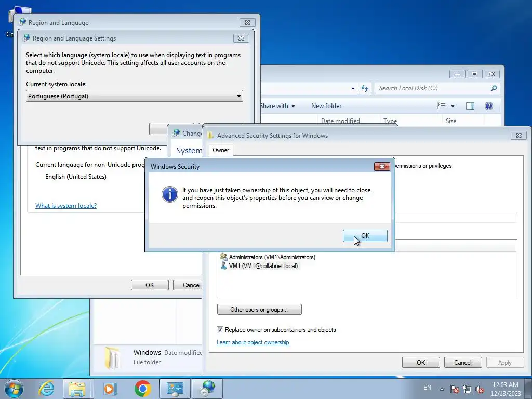This screenshot has height=399, width=532.
Task: Click Cancel in Region and Language window
Action: click(188, 285)
